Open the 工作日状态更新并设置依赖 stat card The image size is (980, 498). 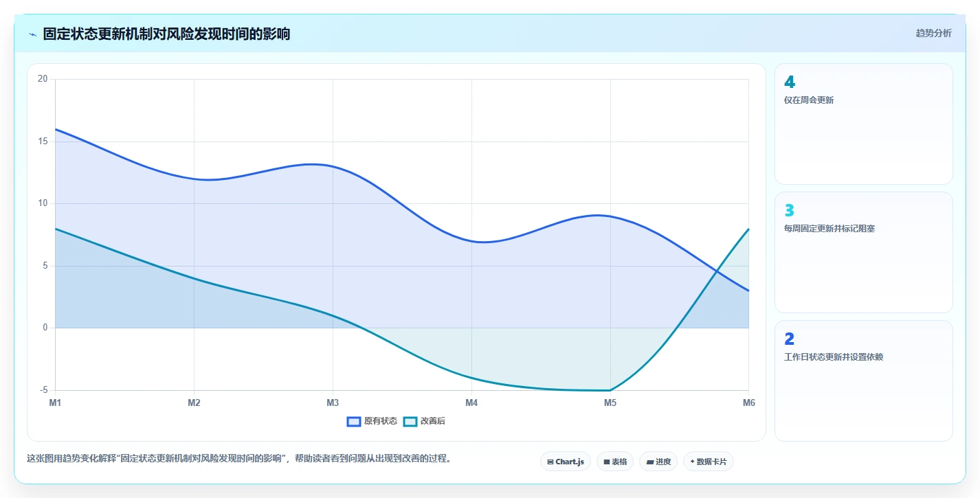(864, 381)
